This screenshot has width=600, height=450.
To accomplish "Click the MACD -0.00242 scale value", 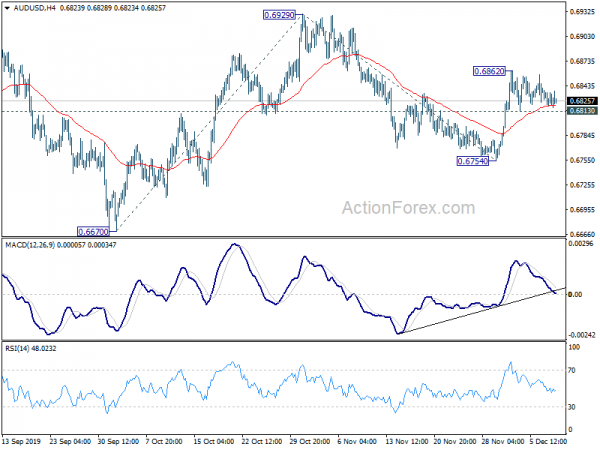I will tap(582, 335).
